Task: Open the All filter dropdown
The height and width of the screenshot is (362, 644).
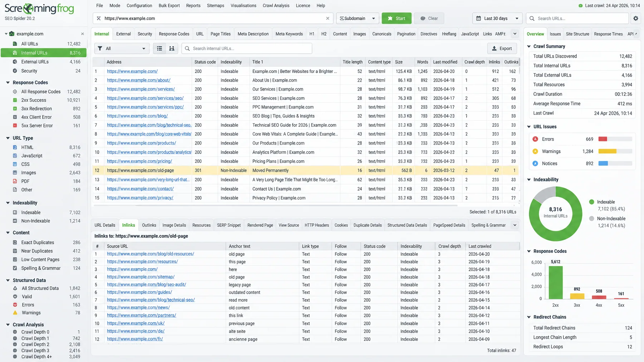Action: pyautogui.click(x=122, y=48)
